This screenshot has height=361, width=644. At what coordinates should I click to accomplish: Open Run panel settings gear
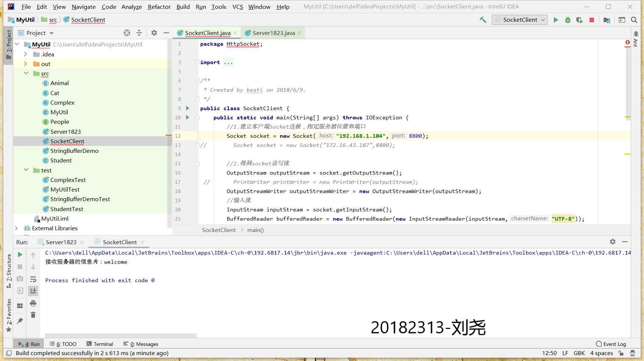pos(613,242)
